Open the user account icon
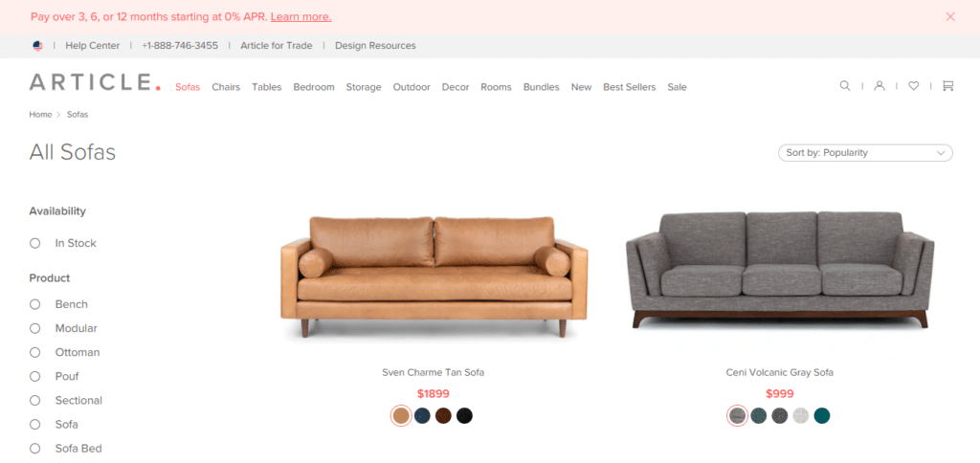980x463 pixels. coord(880,86)
